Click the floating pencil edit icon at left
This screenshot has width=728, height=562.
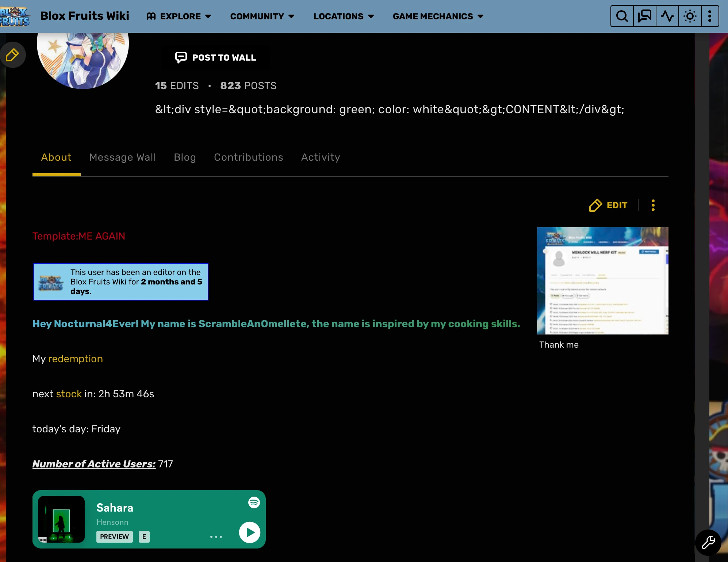click(x=12, y=55)
